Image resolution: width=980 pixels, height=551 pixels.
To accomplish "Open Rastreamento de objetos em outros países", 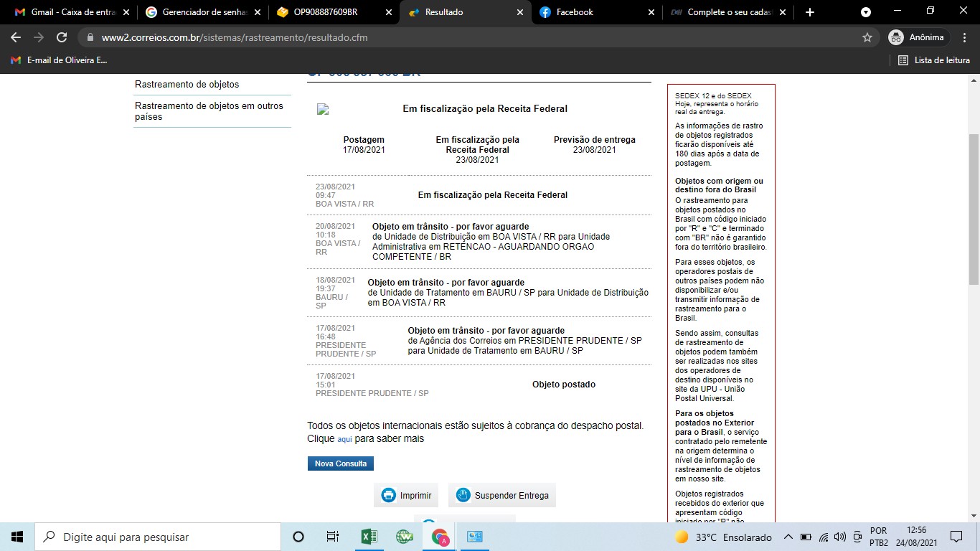I will coord(209,111).
